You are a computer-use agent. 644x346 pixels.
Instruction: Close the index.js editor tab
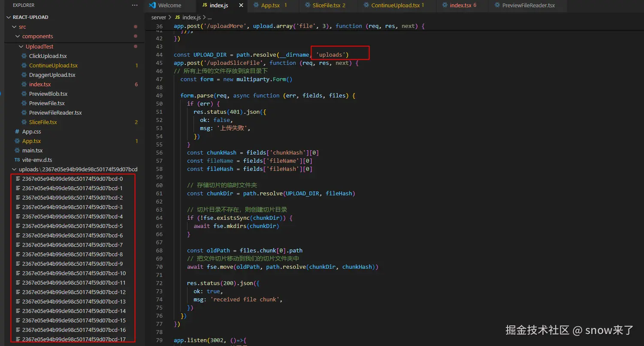(x=241, y=6)
